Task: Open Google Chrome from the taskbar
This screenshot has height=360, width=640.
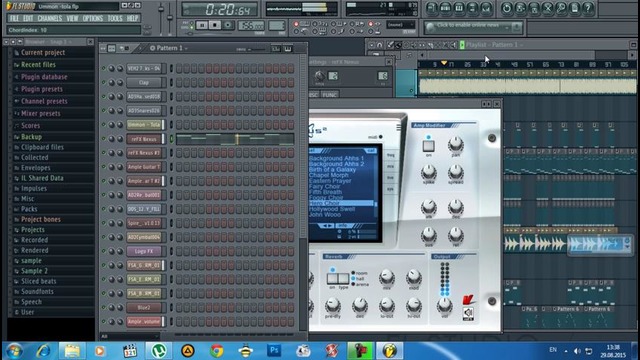Action: tap(217, 351)
